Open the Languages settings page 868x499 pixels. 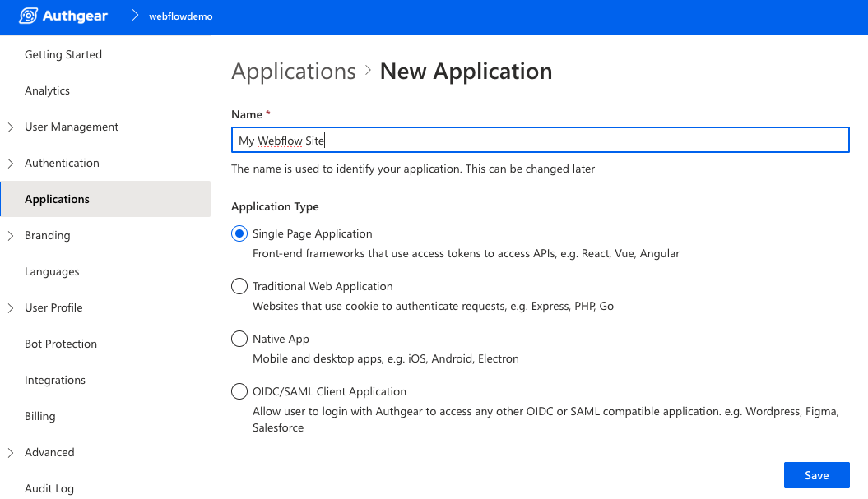click(52, 271)
